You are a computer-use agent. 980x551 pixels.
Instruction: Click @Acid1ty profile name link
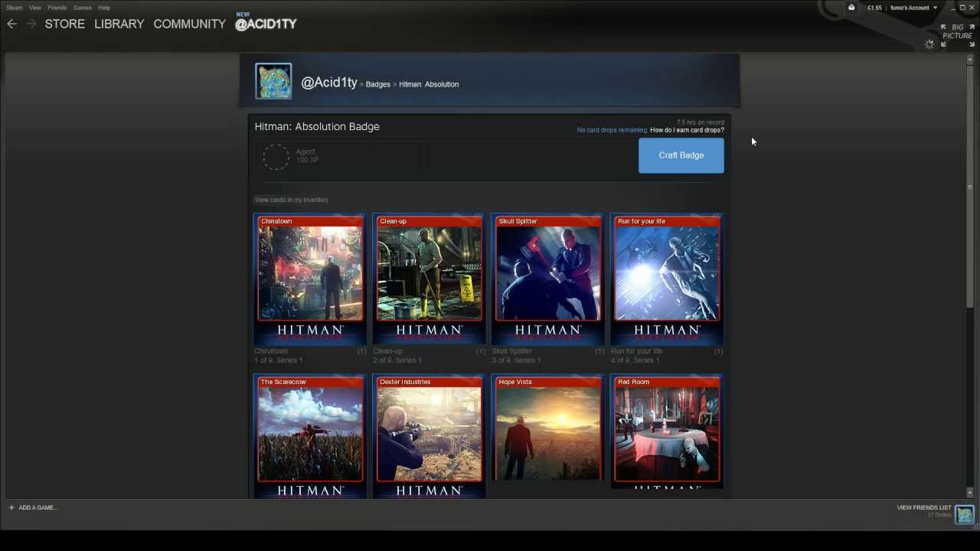point(329,83)
